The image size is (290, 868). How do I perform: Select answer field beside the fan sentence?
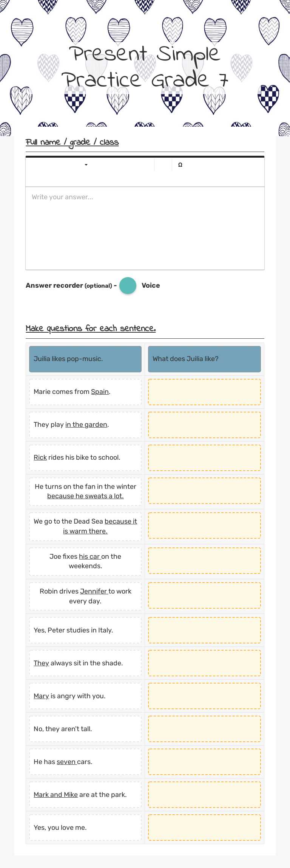pyautogui.click(x=204, y=491)
